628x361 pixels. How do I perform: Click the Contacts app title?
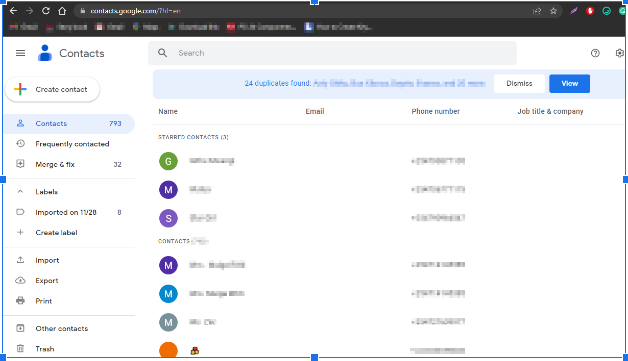(x=82, y=53)
